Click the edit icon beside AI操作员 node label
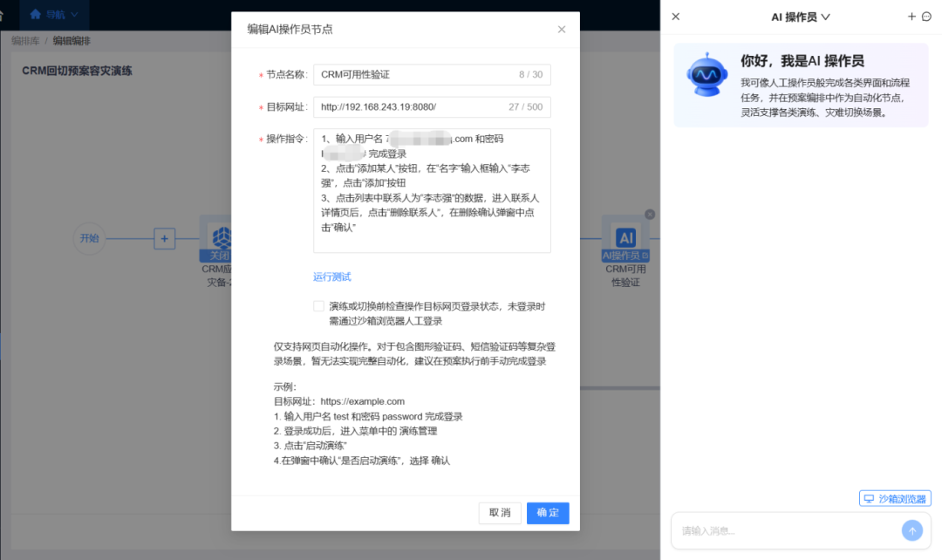The width and height of the screenshot is (942, 560). (x=645, y=256)
